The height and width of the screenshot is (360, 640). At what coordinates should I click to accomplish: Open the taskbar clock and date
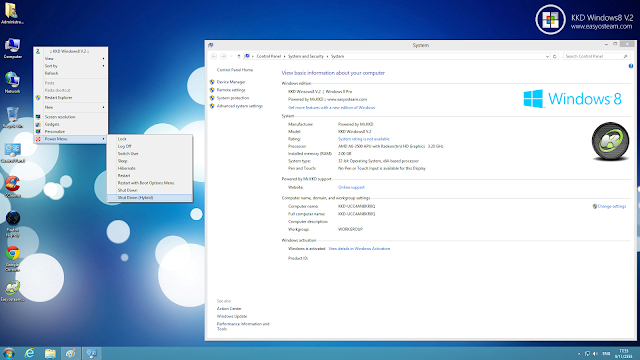pos(624,353)
